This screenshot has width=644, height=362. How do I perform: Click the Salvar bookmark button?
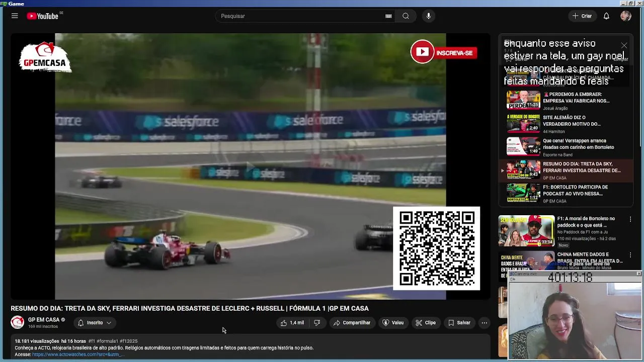pyautogui.click(x=459, y=323)
